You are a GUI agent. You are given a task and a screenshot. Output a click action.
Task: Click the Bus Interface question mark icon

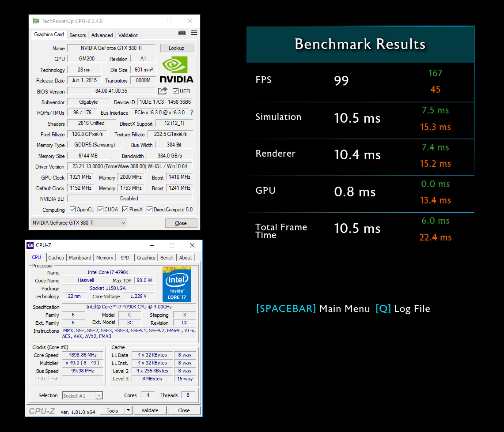click(x=192, y=113)
